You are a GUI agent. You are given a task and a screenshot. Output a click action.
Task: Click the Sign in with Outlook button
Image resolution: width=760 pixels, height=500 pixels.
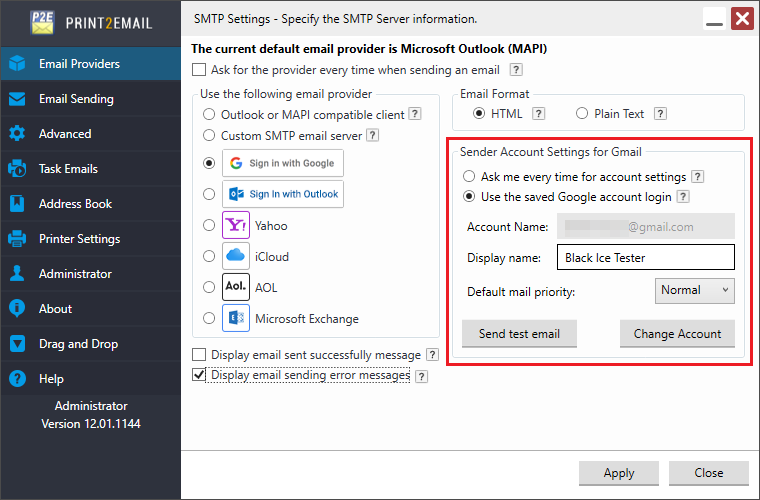(x=283, y=194)
